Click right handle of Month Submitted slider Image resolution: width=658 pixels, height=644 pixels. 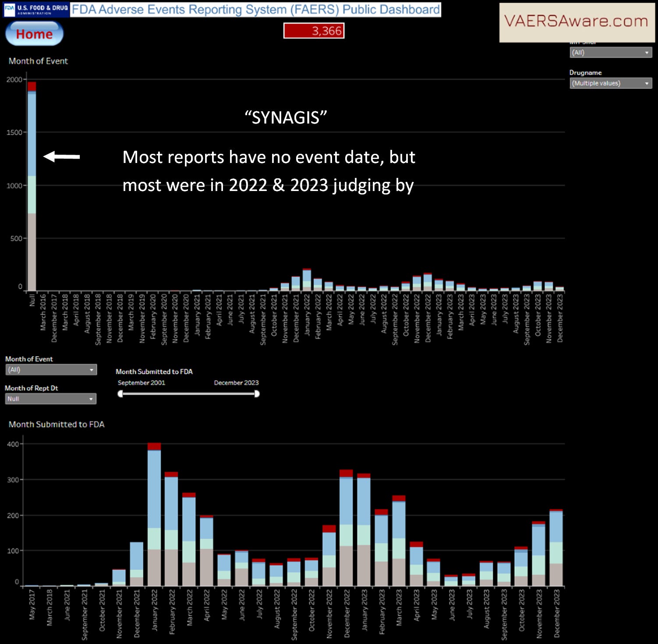[x=257, y=394]
